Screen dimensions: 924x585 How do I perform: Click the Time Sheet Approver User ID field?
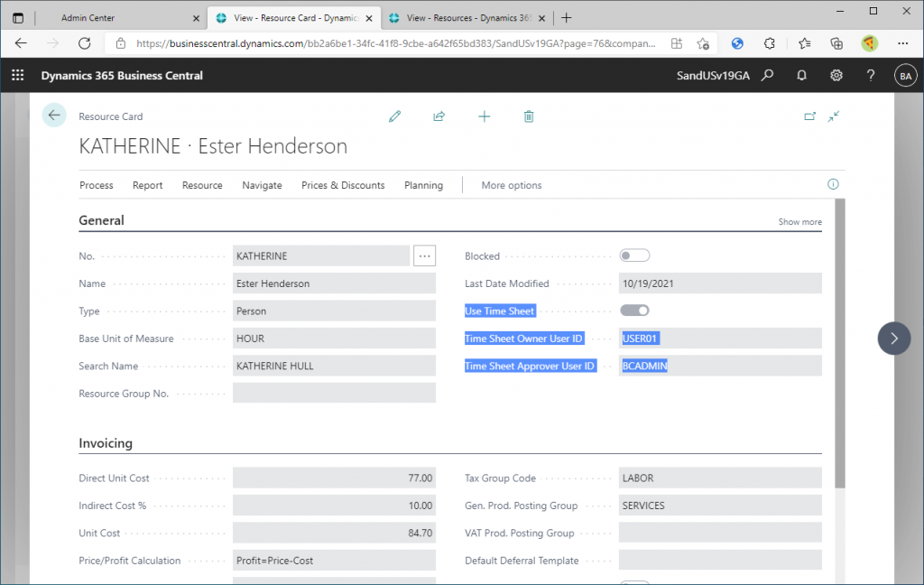720,366
